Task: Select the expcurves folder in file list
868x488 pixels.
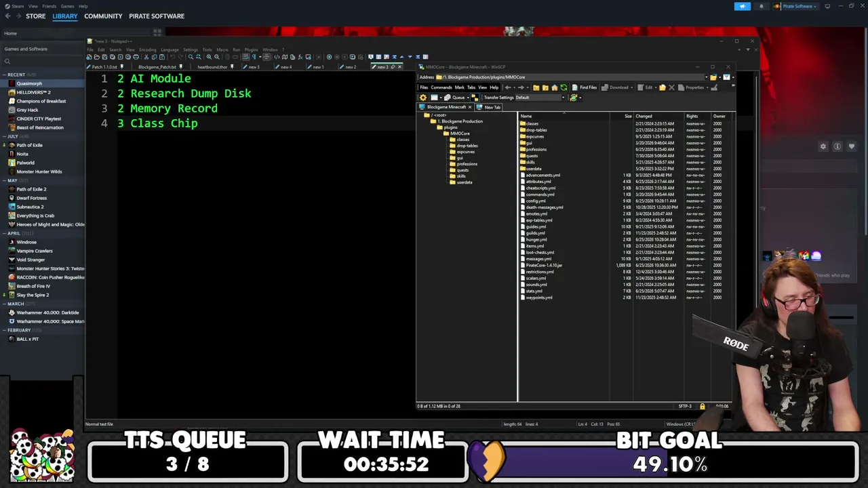Action: coord(535,136)
